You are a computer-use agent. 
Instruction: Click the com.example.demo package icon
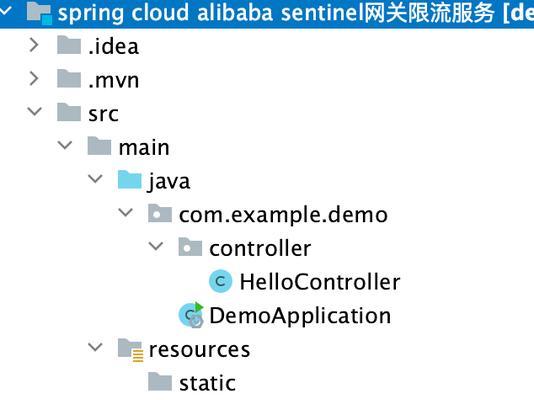(160, 213)
